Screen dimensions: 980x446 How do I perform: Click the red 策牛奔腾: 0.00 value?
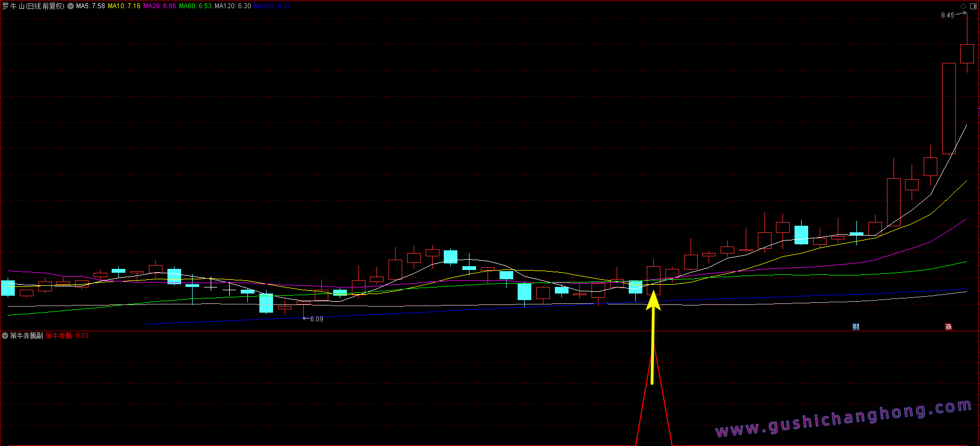[x=67, y=336]
